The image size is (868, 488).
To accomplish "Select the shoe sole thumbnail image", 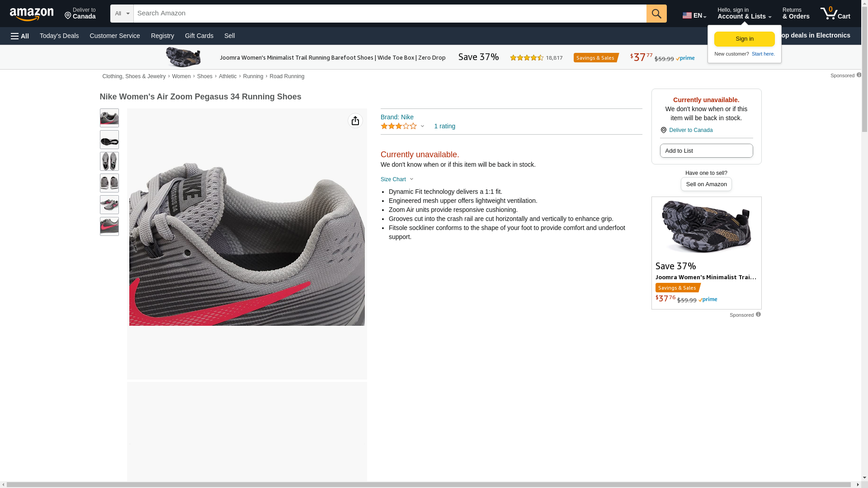I will (109, 140).
